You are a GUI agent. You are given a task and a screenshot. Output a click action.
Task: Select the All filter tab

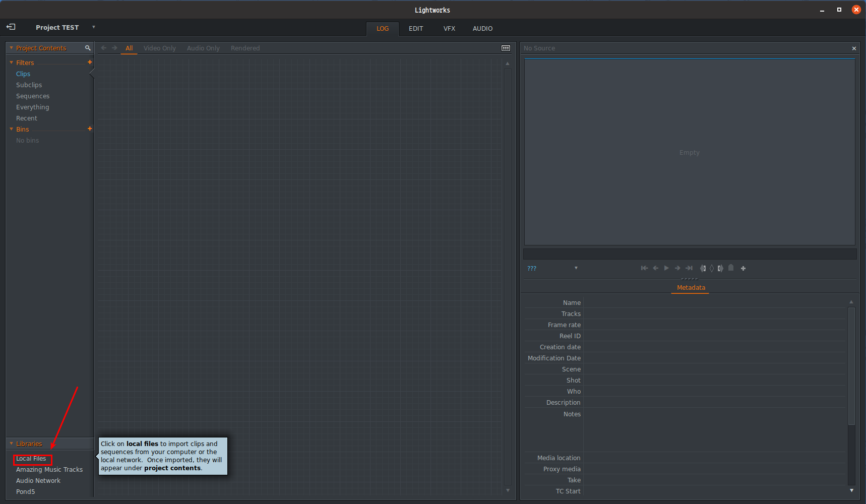pyautogui.click(x=129, y=48)
